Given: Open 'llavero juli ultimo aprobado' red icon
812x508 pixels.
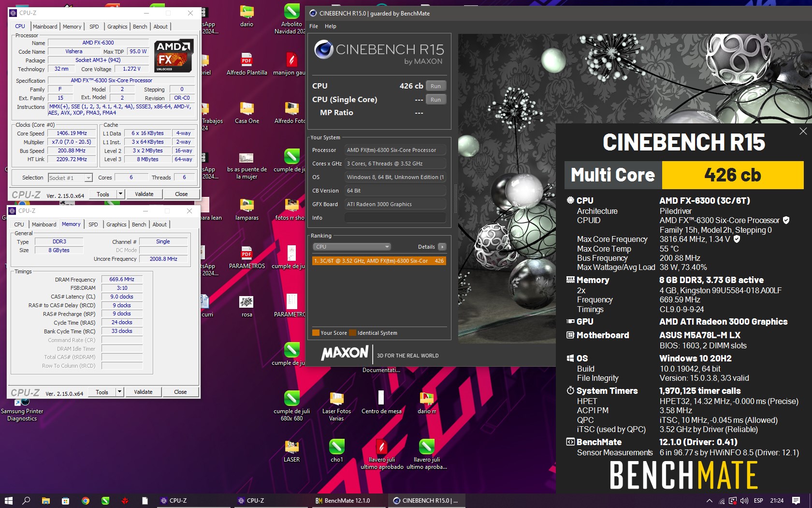Looking at the screenshot, I should pos(381,454).
